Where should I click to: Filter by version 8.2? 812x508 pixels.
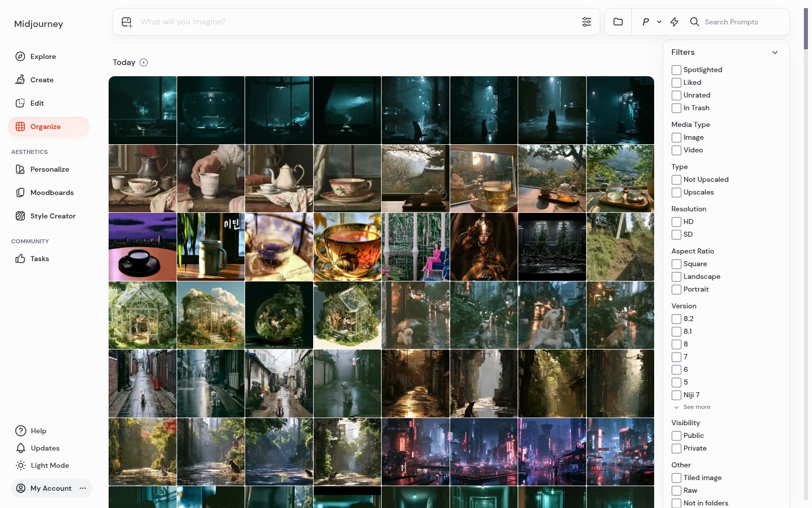(x=676, y=319)
